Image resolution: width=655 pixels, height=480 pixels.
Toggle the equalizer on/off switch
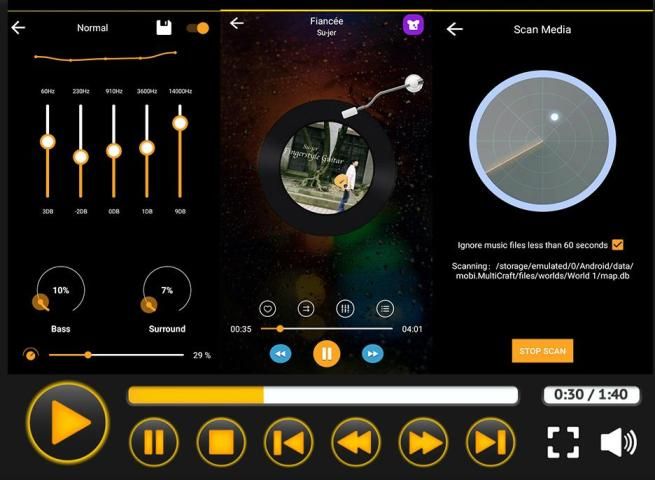(x=198, y=28)
